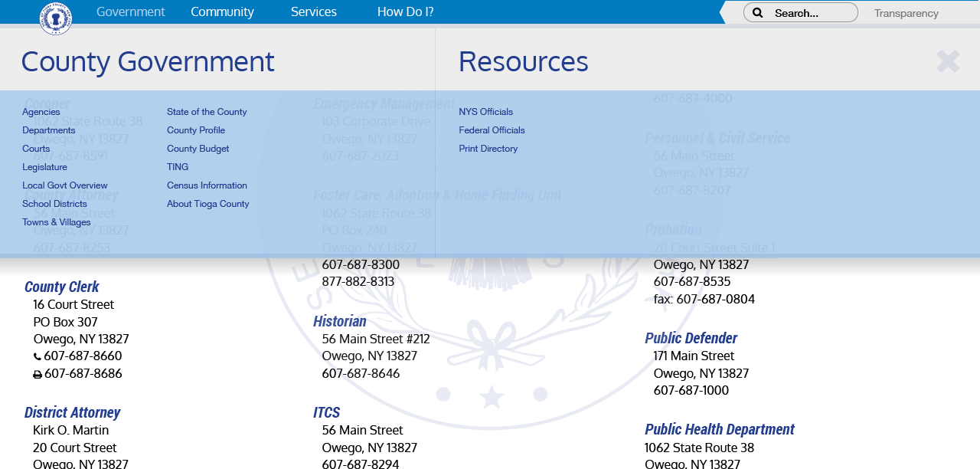The width and height of the screenshot is (980, 469).
Task: Go to the Transparency page
Action: pyautogui.click(x=906, y=13)
